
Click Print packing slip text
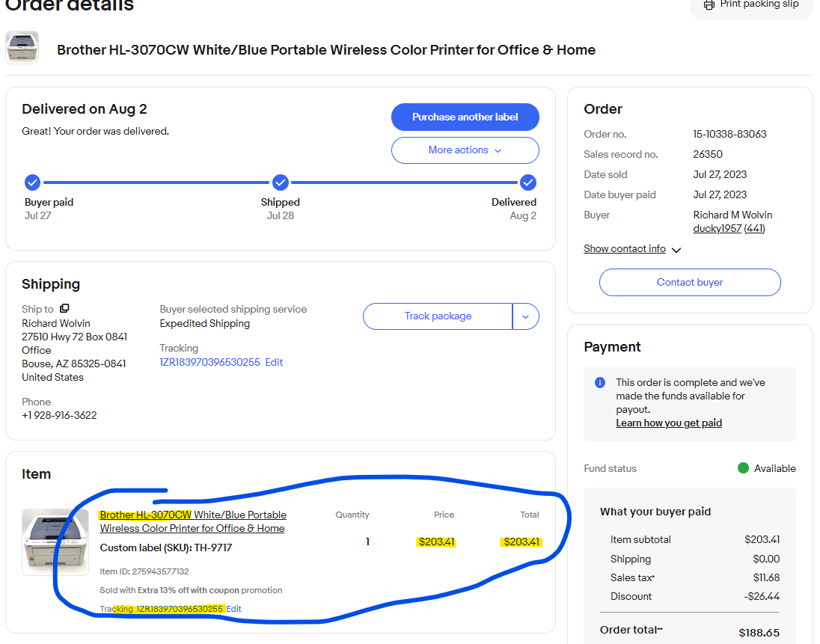[759, 4]
